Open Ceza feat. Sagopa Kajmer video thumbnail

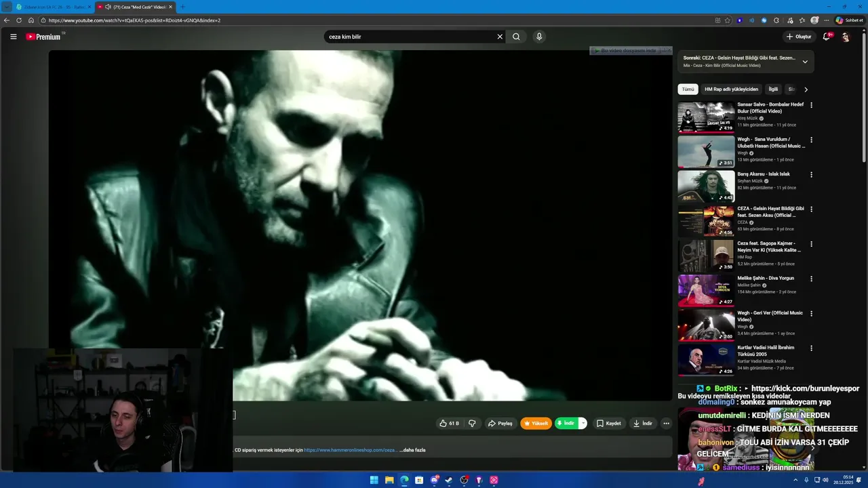[x=706, y=256]
